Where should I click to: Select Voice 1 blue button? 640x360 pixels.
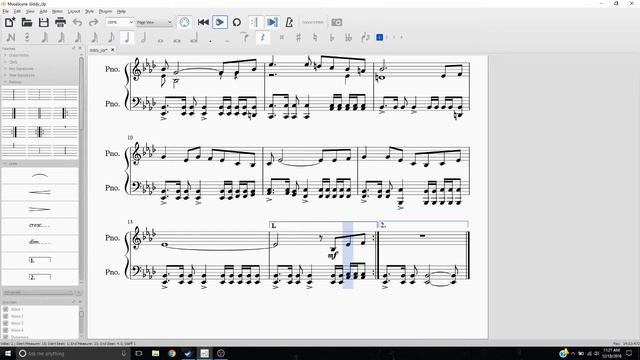click(x=380, y=38)
